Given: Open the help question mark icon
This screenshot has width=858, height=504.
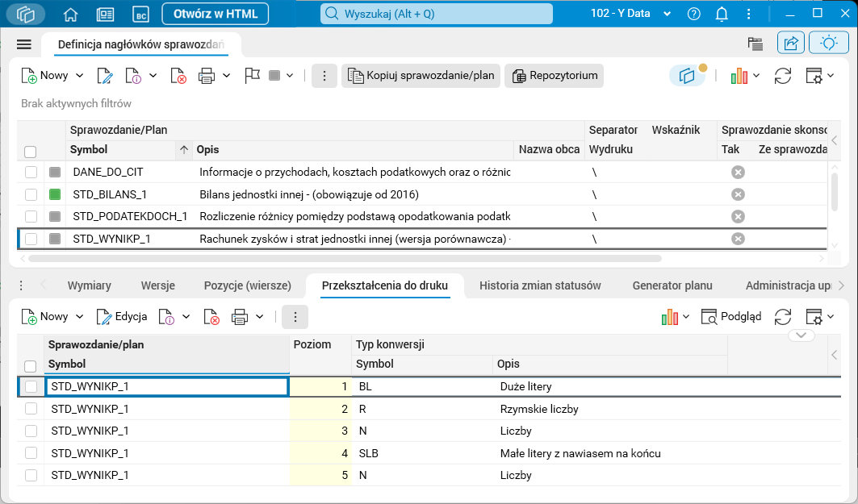Looking at the screenshot, I should (x=694, y=15).
